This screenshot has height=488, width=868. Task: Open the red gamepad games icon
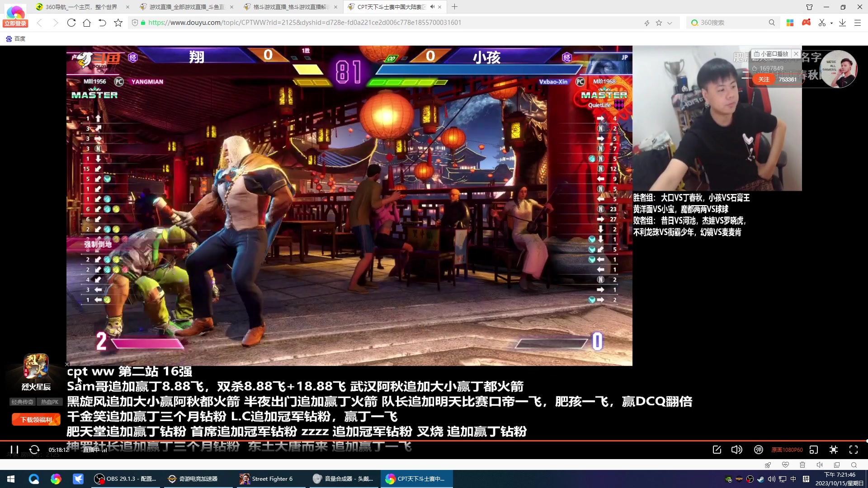pos(806,23)
